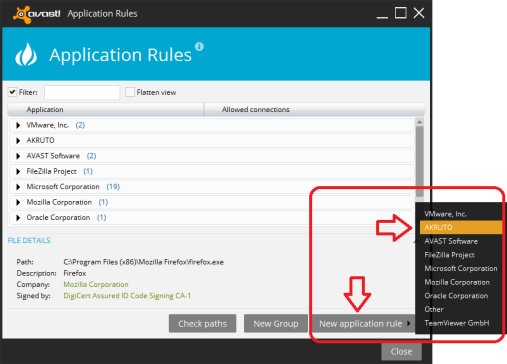Image resolution: width=507 pixels, height=364 pixels.
Task: Expand the AVAST Software group
Action: (x=18, y=156)
